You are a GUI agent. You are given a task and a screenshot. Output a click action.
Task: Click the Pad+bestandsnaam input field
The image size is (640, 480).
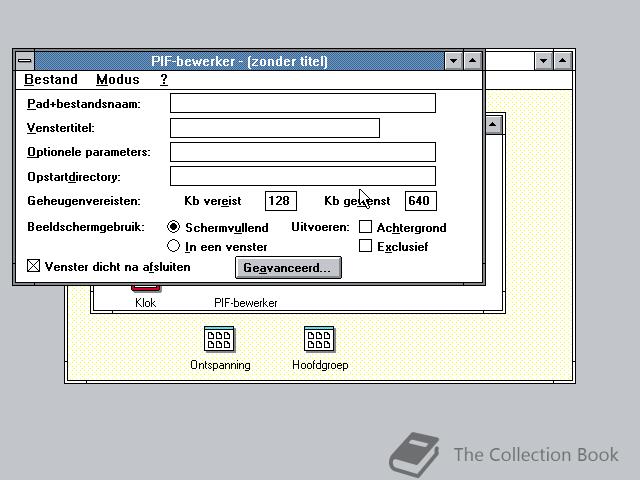click(302, 103)
